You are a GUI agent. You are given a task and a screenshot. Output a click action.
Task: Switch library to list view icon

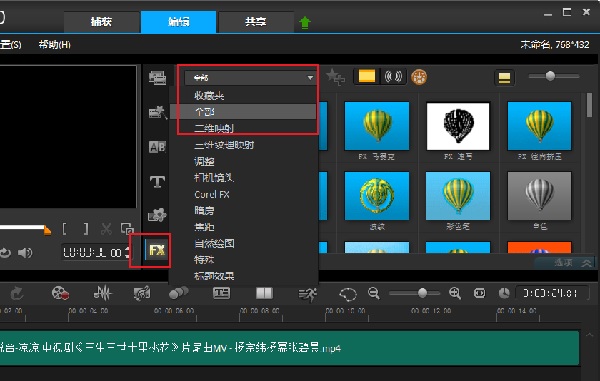point(504,78)
